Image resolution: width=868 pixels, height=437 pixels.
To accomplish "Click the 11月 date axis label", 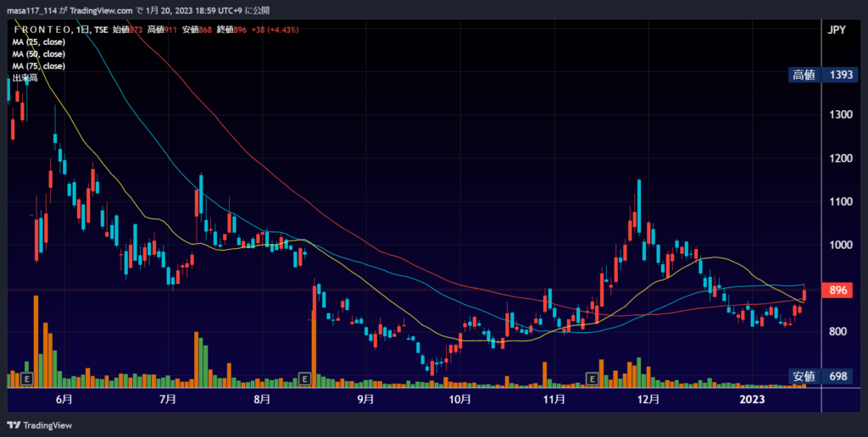I will (554, 400).
